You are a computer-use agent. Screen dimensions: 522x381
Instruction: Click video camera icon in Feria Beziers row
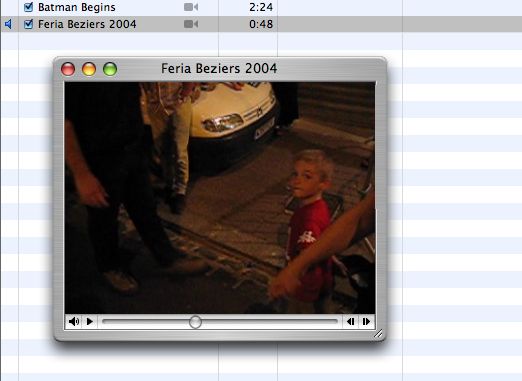[x=191, y=24]
